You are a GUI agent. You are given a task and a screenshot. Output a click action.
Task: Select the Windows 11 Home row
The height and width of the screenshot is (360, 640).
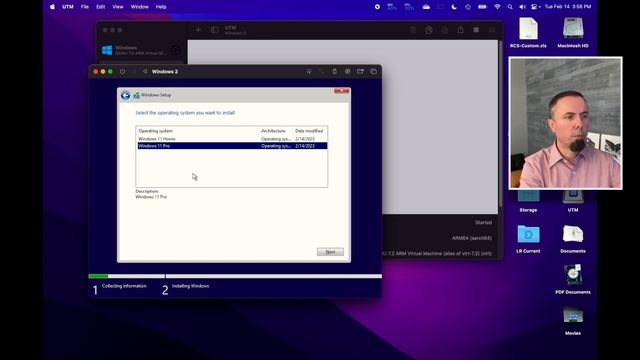point(232,139)
